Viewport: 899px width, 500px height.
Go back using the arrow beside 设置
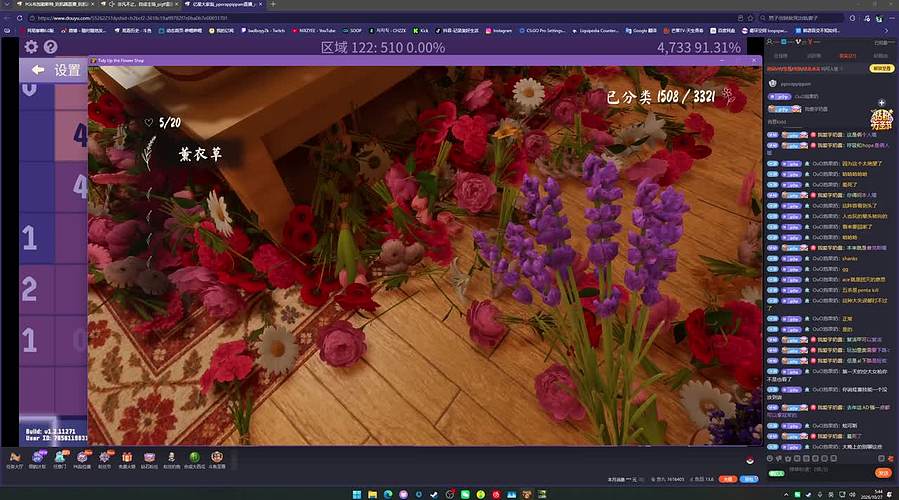tap(38, 70)
